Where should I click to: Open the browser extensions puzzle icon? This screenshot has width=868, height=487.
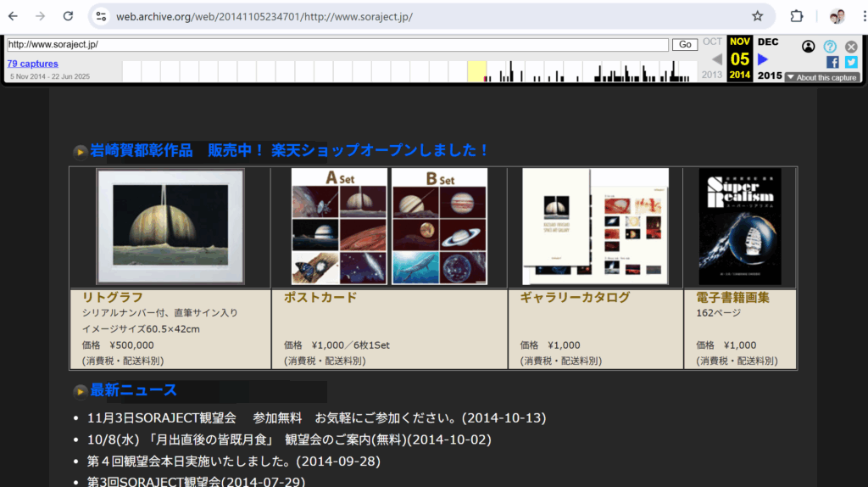coord(797,16)
